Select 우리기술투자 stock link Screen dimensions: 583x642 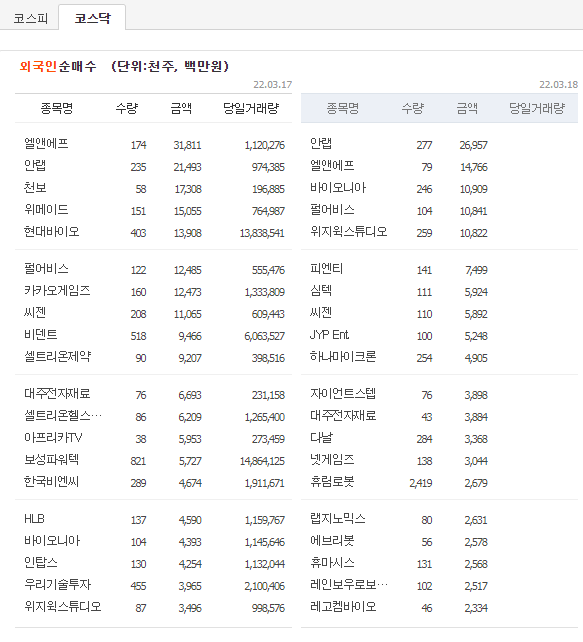click(57, 585)
